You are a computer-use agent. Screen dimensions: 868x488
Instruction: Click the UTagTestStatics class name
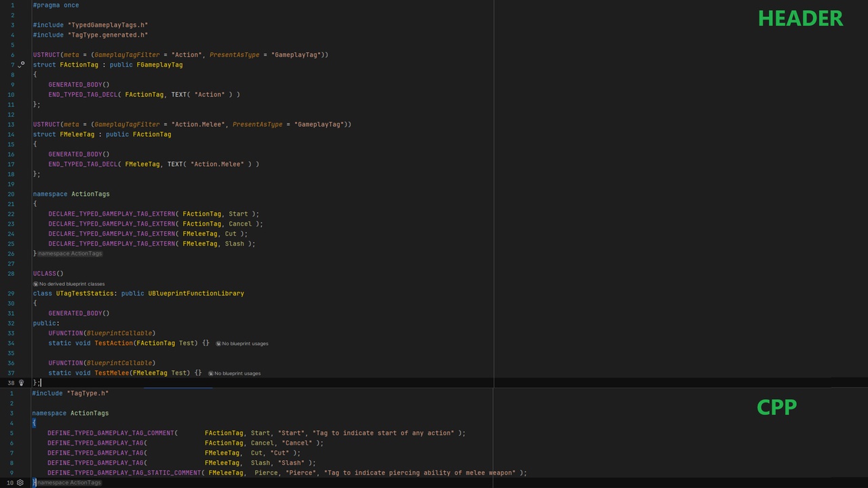85,293
